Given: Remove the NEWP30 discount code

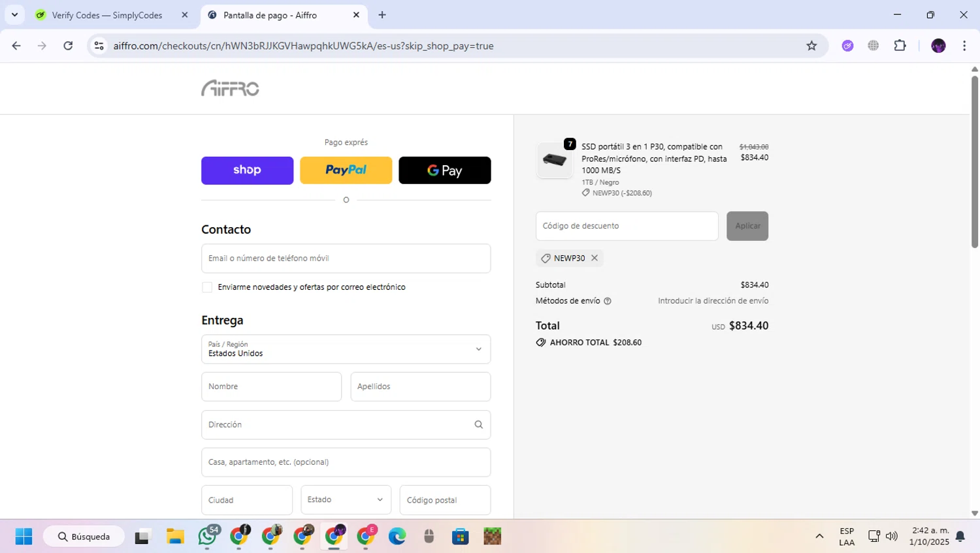Looking at the screenshot, I should 595,258.
